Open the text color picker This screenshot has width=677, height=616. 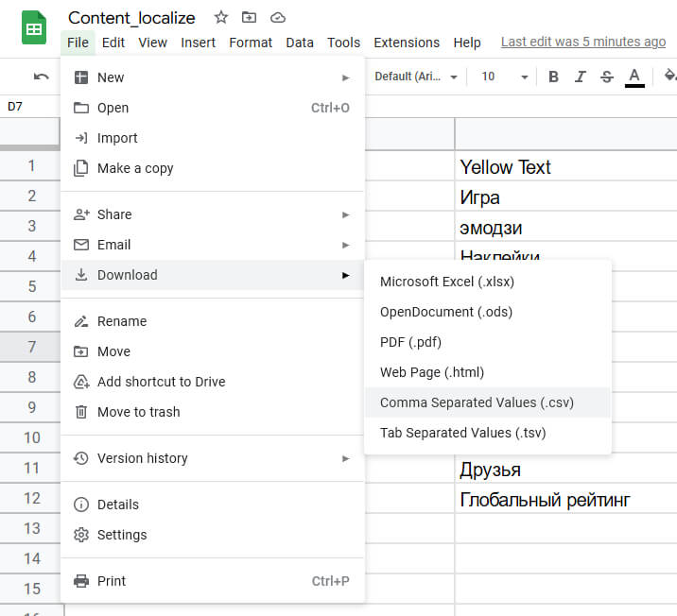point(634,77)
